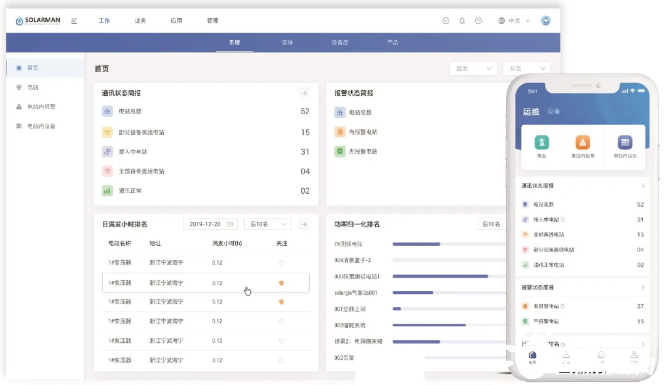Open the arrow button on 通讯状态简报 card
Image resolution: width=664 pixels, height=385 pixels.
tap(304, 93)
